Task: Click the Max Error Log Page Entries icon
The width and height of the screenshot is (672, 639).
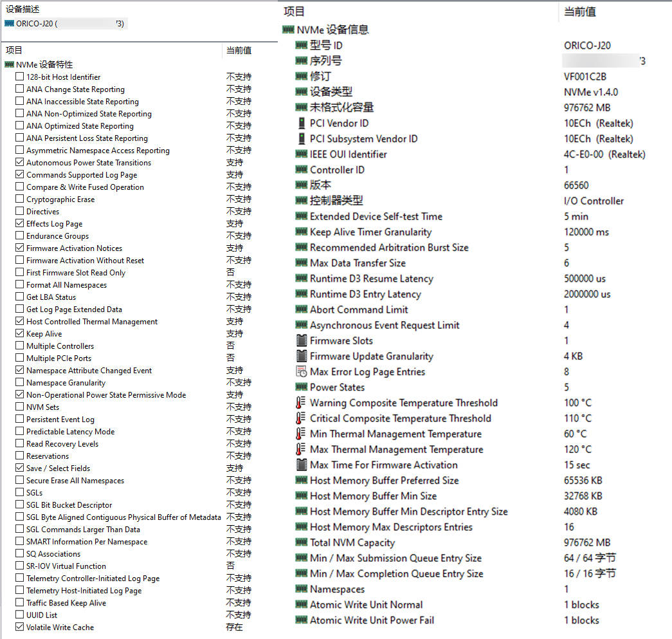Action: pyautogui.click(x=301, y=371)
